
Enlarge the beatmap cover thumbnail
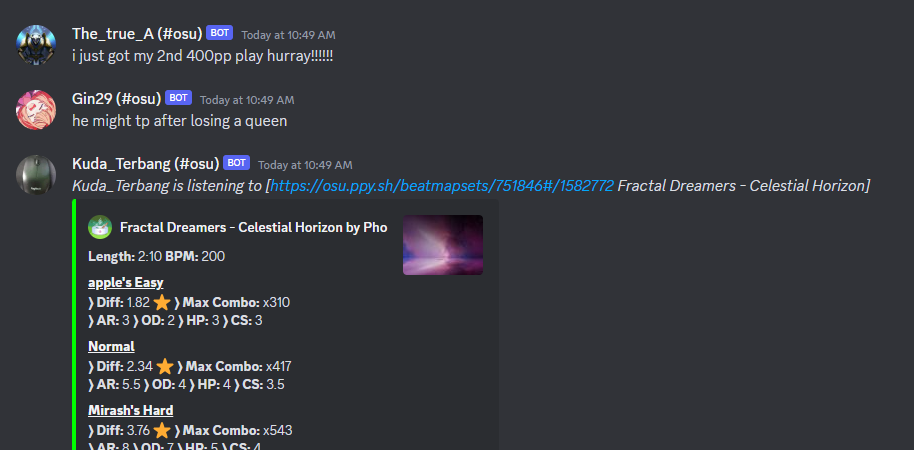click(x=443, y=245)
